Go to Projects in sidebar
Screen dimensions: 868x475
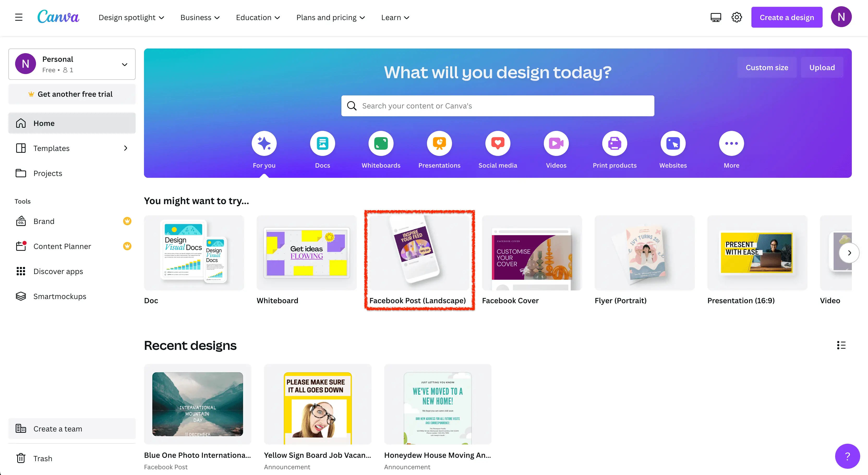47,173
